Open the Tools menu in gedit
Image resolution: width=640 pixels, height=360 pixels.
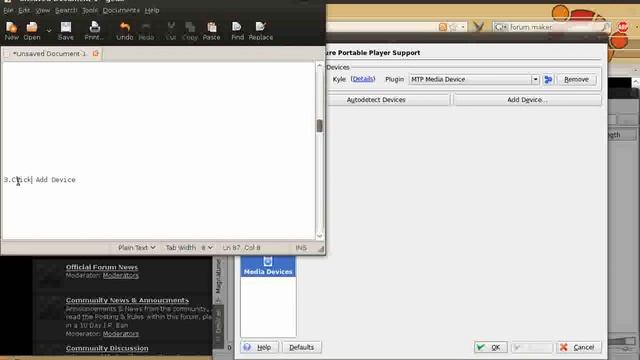(90, 10)
